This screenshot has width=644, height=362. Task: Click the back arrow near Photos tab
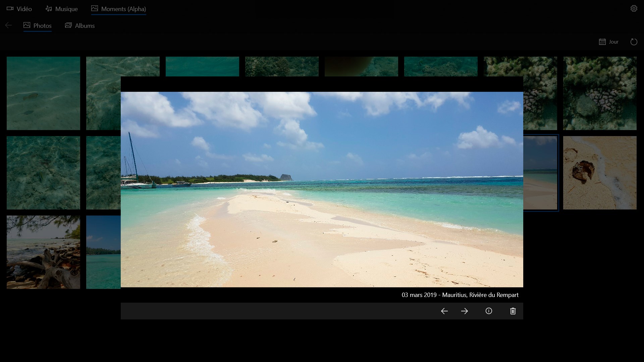coord(9,25)
